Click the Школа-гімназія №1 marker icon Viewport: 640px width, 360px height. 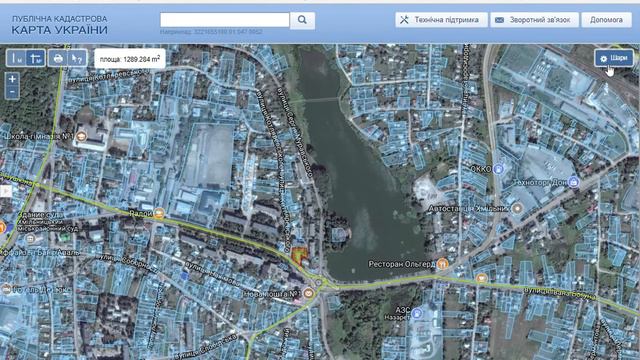coord(81,136)
